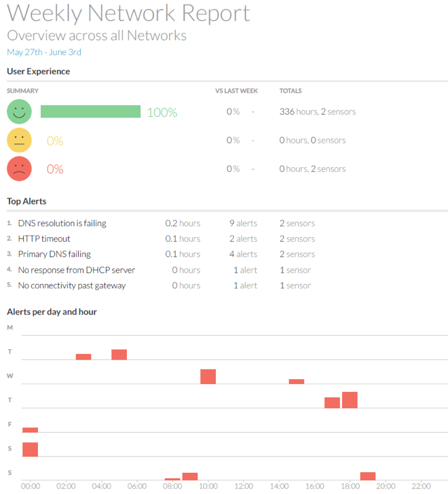Click the Alerts per day and hour heading
448x494 pixels.
[x=52, y=312]
